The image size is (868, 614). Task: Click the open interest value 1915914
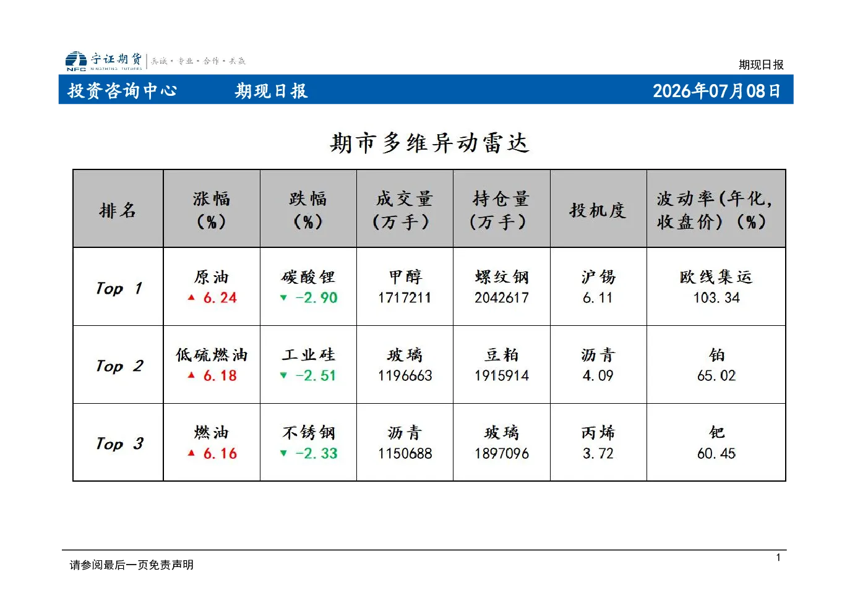click(501, 375)
